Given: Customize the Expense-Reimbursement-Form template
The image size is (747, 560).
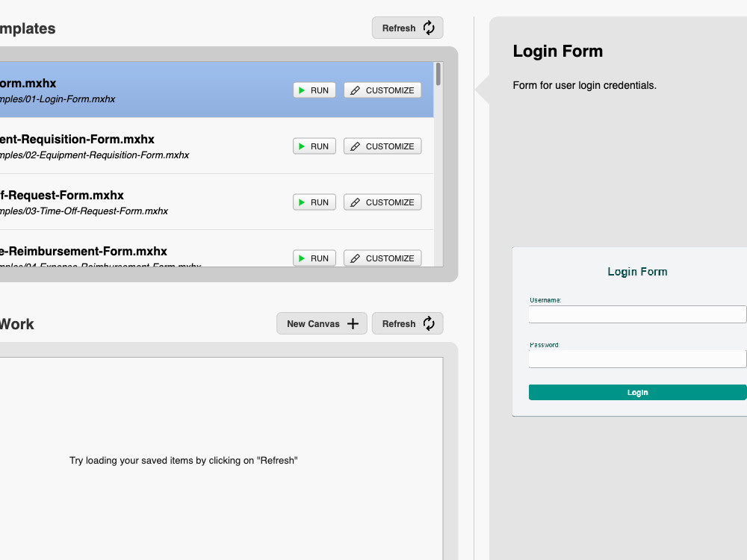Looking at the screenshot, I should (x=382, y=258).
